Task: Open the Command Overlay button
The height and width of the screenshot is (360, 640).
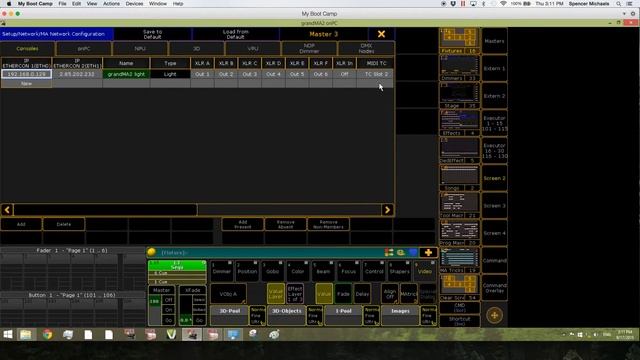Action: tap(494, 288)
